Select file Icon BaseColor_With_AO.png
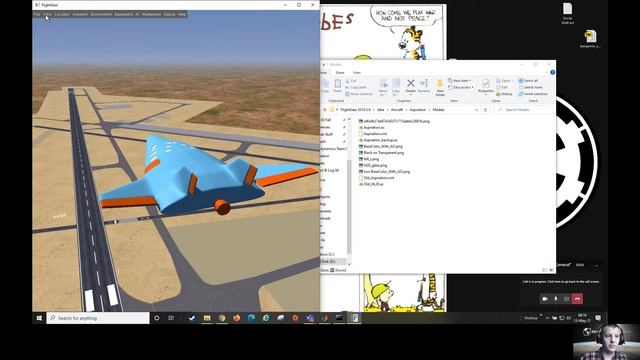Viewport: 640px width, 360px height. [384, 171]
